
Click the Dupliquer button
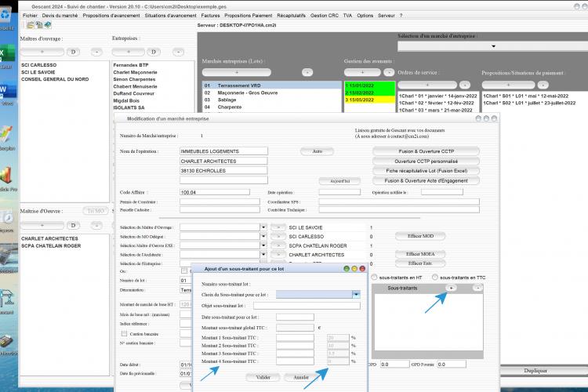pyautogui.click(x=535, y=370)
